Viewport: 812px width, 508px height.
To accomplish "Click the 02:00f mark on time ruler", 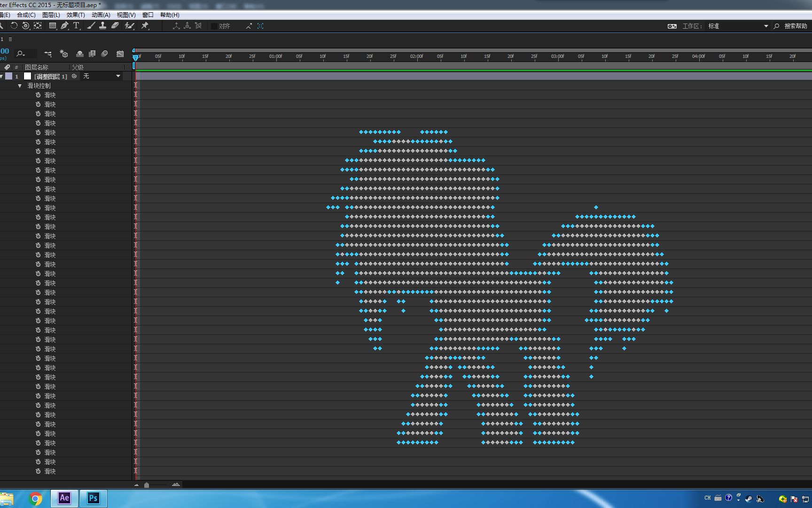I will pos(416,56).
